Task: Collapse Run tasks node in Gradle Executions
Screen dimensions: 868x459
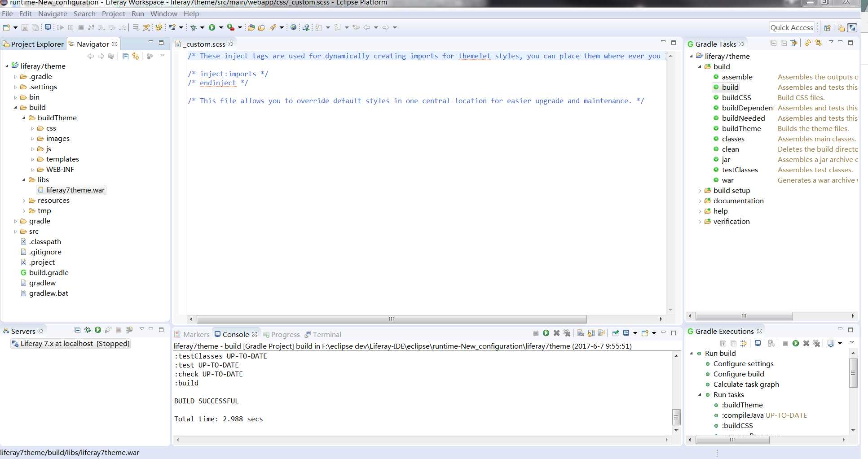Action: click(x=700, y=395)
